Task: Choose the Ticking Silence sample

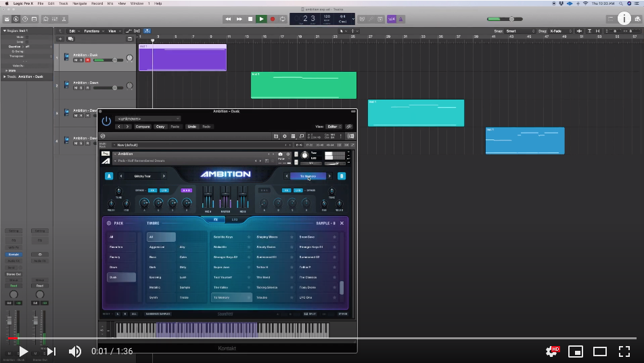Action: click(x=273, y=287)
